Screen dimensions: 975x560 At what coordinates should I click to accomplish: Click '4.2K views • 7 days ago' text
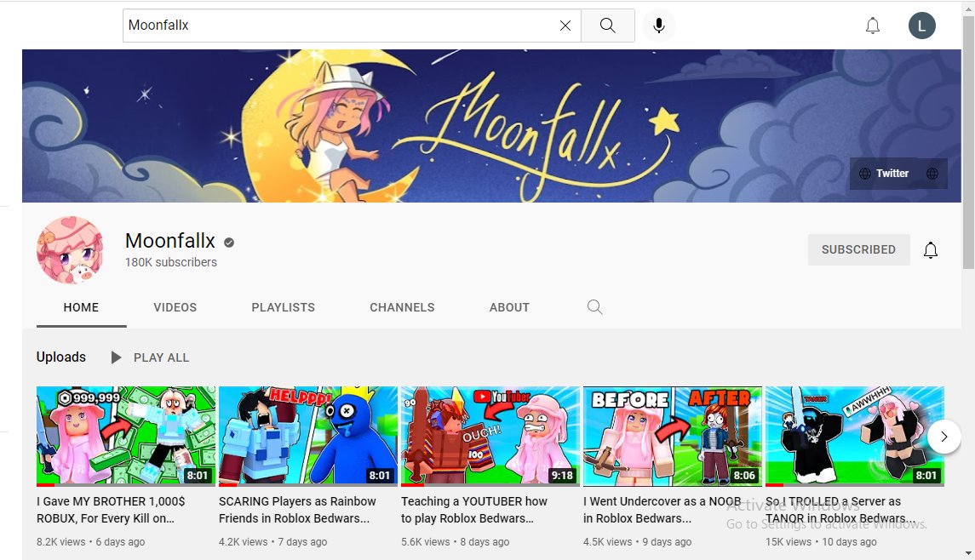(273, 542)
